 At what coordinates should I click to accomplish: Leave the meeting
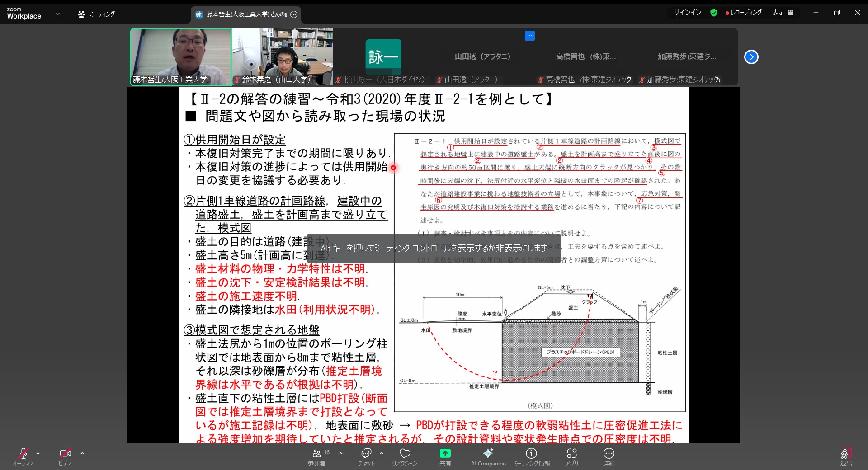click(x=845, y=456)
